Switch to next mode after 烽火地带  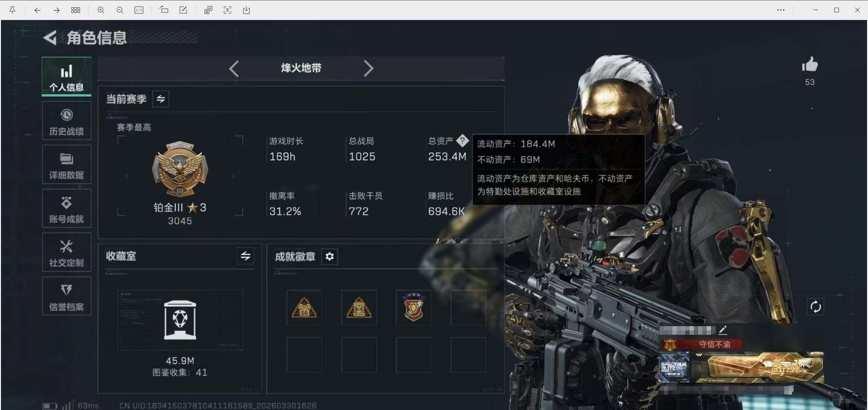point(368,69)
